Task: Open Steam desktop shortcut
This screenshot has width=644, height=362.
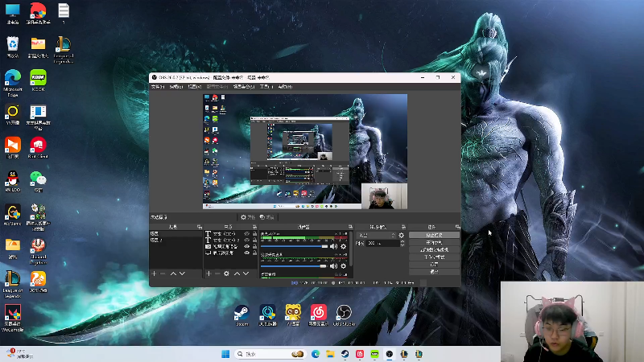Action: [x=241, y=313]
